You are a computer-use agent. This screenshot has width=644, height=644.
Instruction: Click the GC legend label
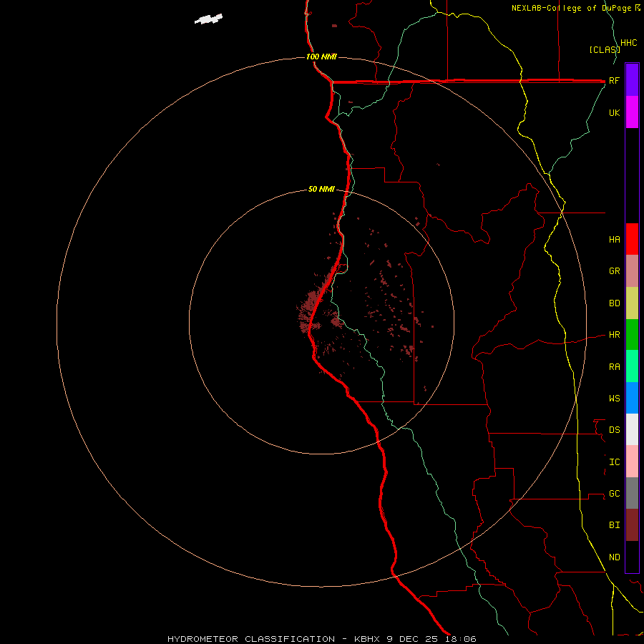tap(615, 494)
